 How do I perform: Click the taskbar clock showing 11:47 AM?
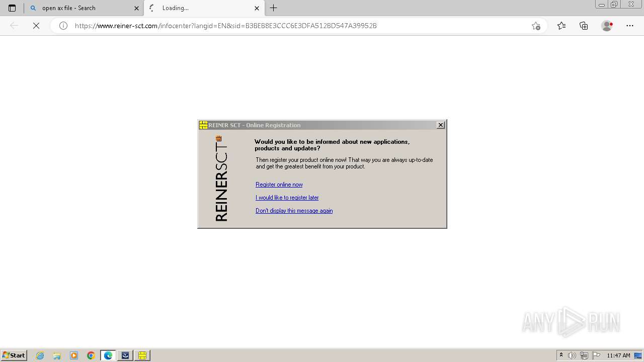click(x=618, y=355)
